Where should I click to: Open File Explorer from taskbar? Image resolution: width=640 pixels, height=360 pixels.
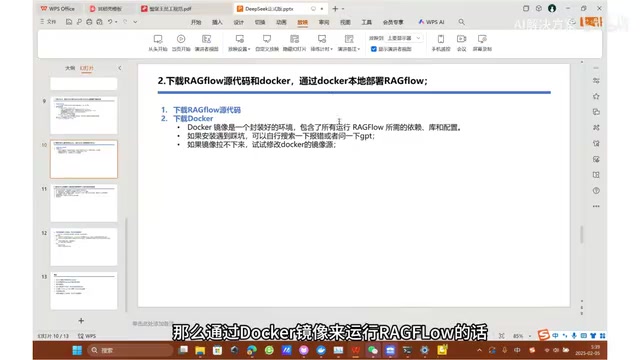(200, 350)
